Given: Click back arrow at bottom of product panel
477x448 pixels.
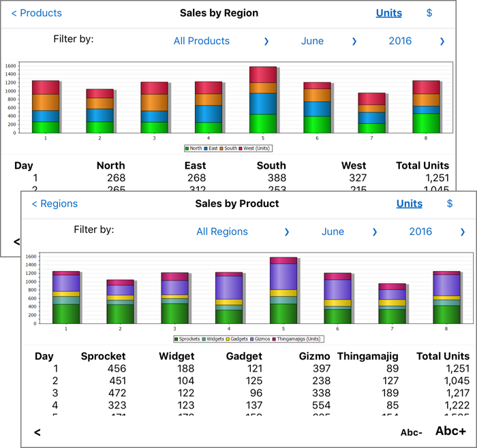Looking at the screenshot, I should [37, 432].
